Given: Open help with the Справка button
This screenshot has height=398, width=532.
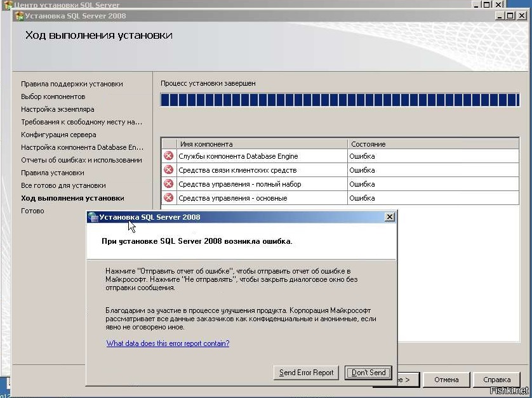Looking at the screenshot, I should (x=496, y=380).
